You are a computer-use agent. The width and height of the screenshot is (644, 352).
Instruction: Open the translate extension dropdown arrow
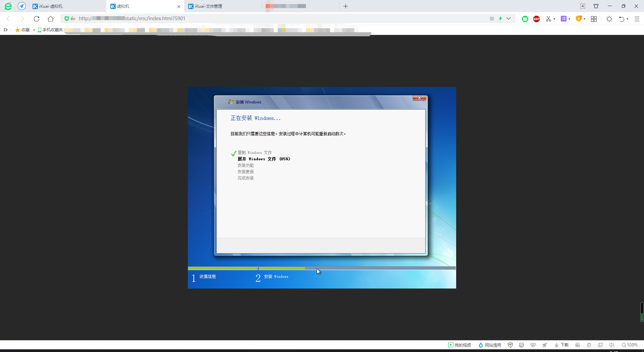(x=569, y=19)
